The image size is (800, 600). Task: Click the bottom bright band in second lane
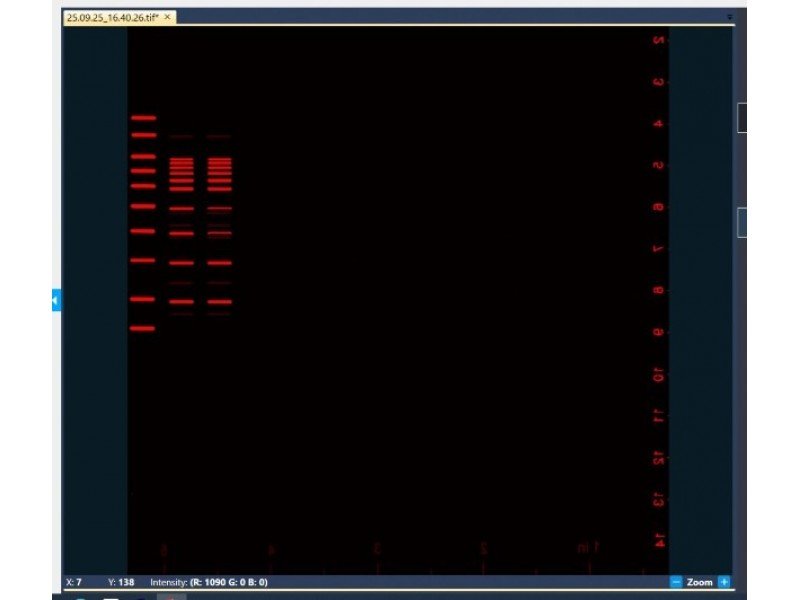pyautogui.click(x=181, y=301)
